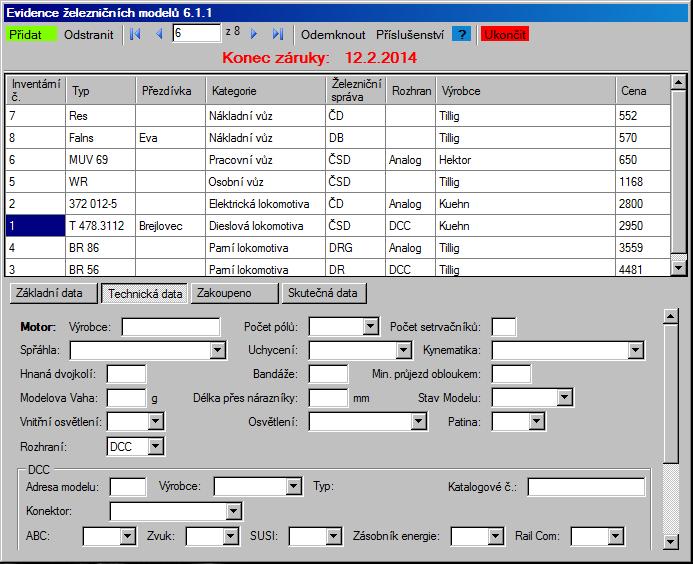
Task: Click Odstranit to remove record
Action: [89, 34]
